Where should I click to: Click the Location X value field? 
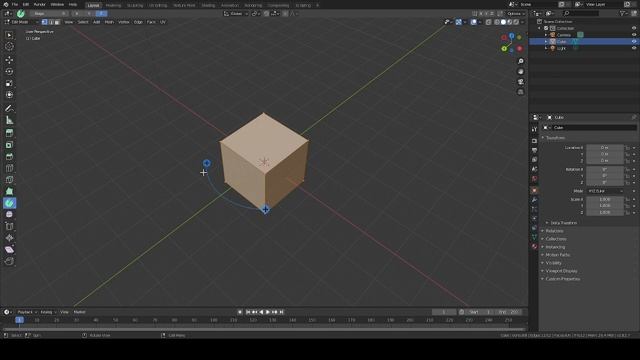click(x=605, y=147)
